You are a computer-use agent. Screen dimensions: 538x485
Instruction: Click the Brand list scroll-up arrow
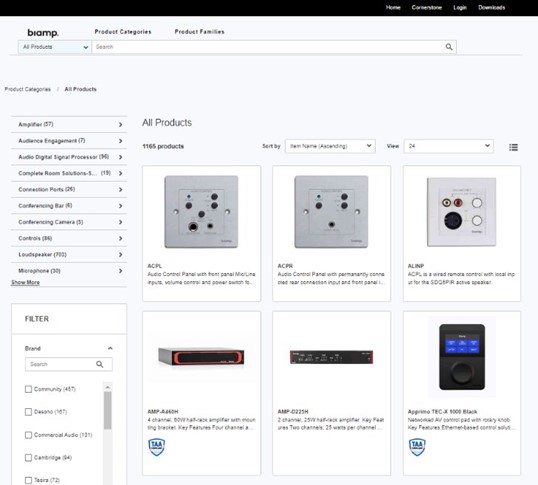[108, 387]
